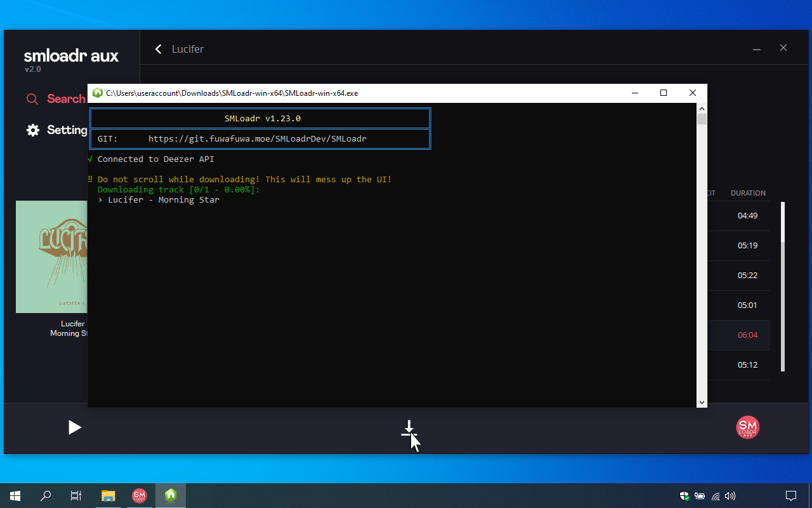Open the network tray icon

click(x=716, y=496)
